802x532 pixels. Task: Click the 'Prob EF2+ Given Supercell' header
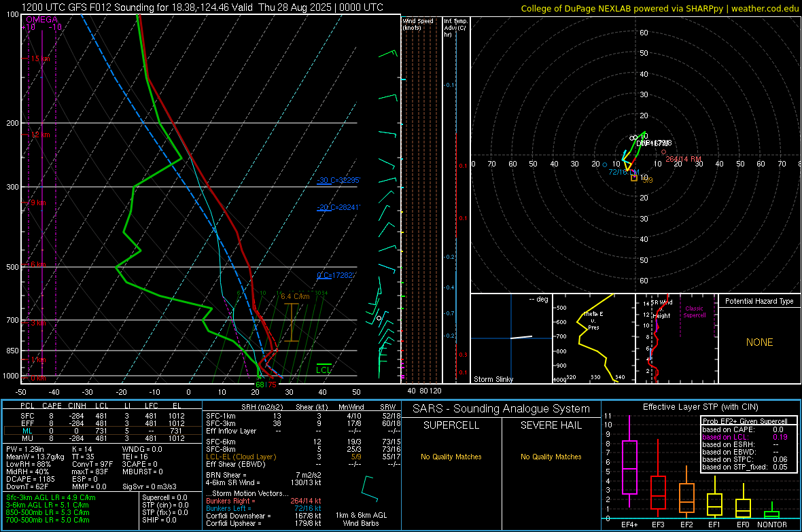coord(745,421)
